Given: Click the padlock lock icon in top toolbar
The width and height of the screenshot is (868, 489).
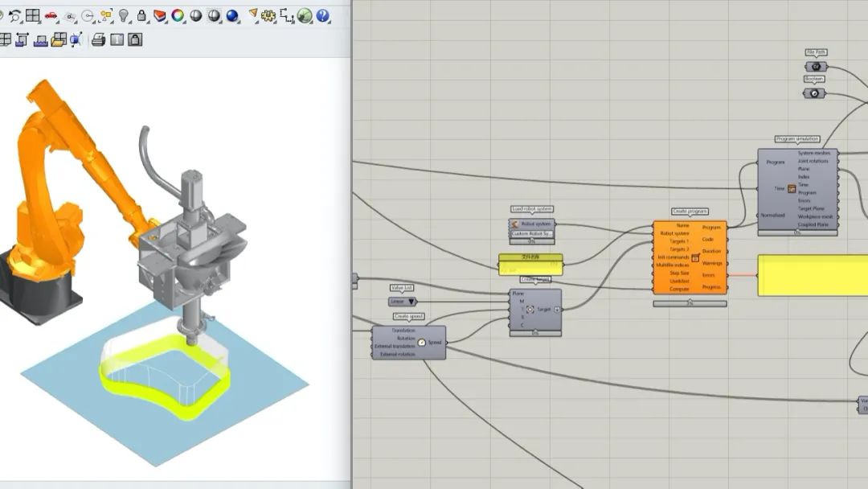Looking at the screenshot, I should (x=141, y=15).
